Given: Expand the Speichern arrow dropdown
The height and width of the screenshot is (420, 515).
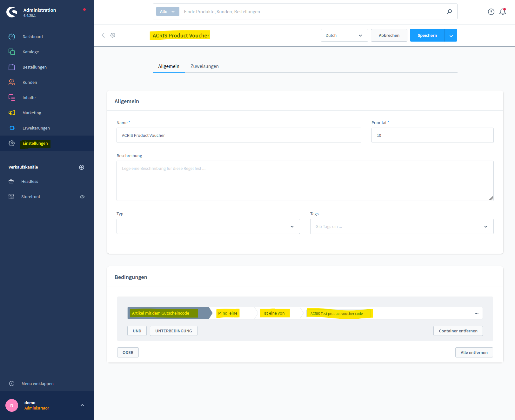Looking at the screenshot, I should 451,35.
